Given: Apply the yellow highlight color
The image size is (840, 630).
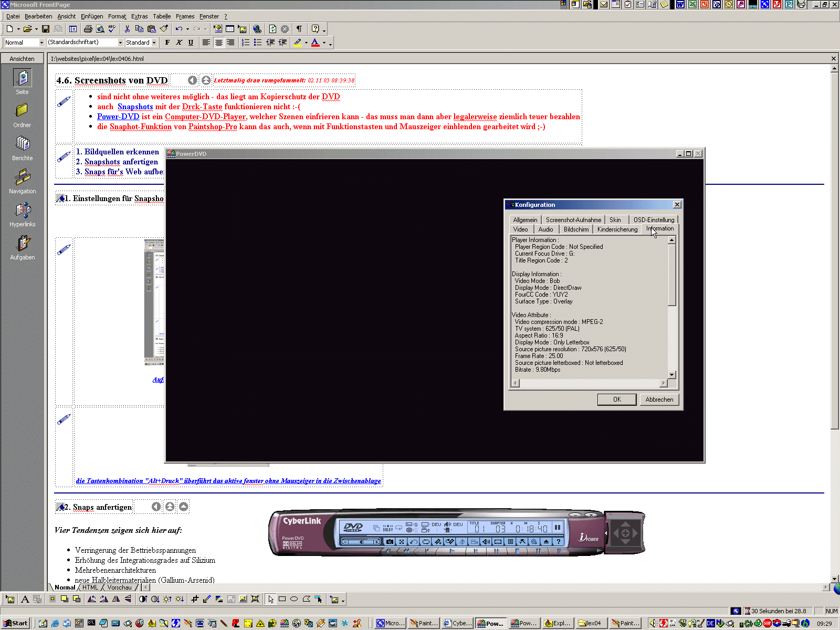Looking at the screenshot, I should [298, 43].
